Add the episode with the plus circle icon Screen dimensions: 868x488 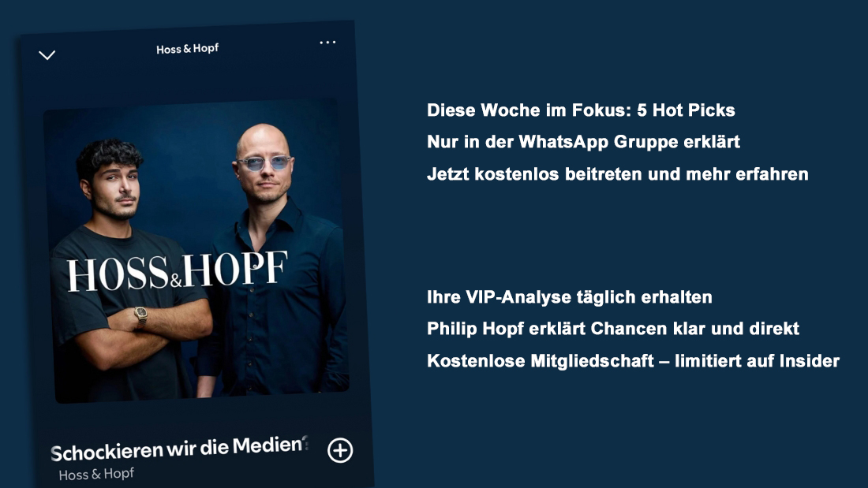click(340, 450)
